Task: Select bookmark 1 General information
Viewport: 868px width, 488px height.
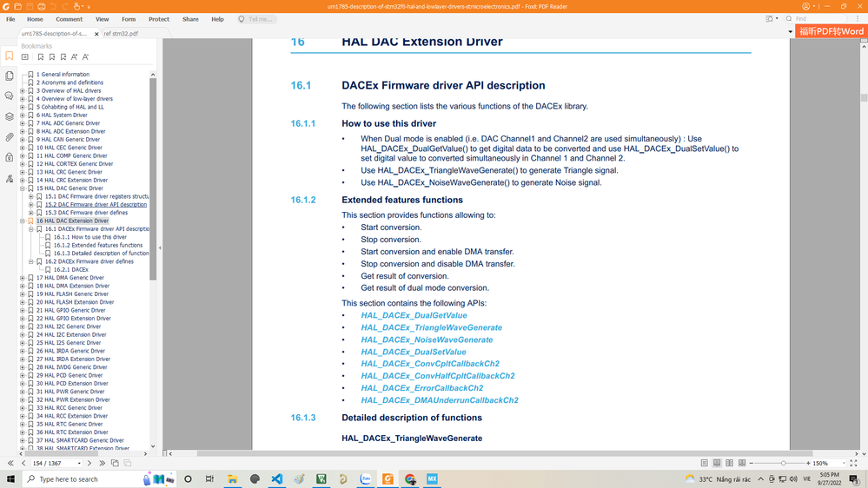Action: (63, 74)
